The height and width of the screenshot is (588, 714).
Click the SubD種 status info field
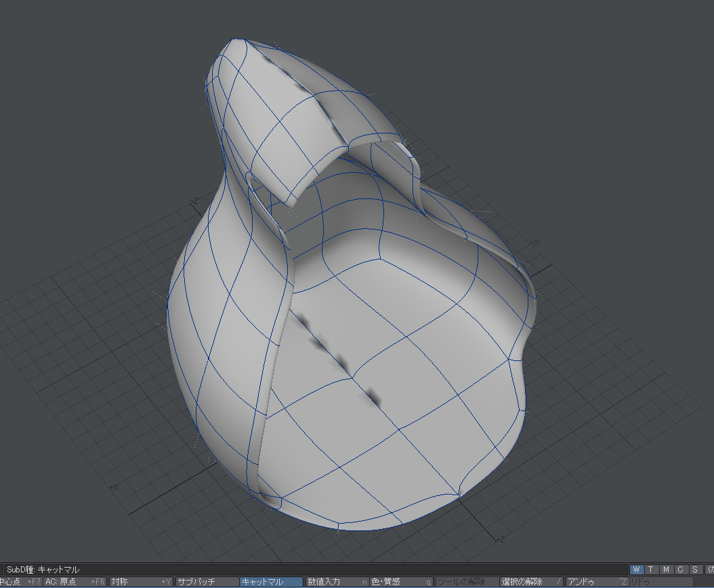click(x=316, y=569)
